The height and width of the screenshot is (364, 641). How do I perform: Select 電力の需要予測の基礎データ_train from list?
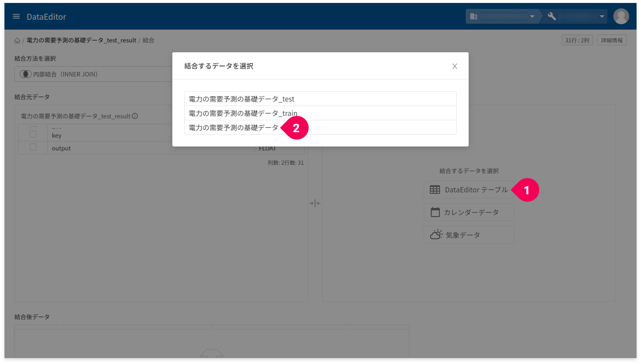[320, 113]
